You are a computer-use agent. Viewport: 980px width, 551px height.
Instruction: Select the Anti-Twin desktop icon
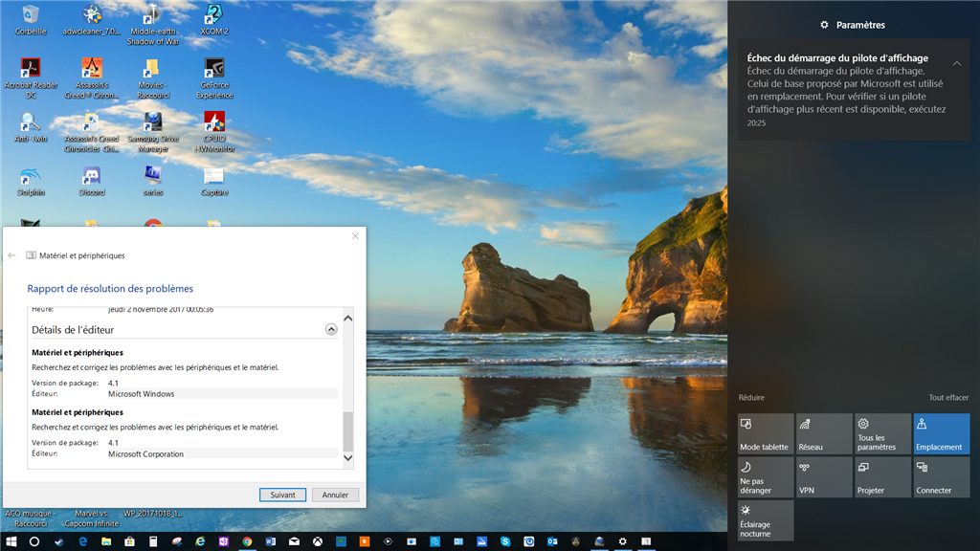(31, 127)
